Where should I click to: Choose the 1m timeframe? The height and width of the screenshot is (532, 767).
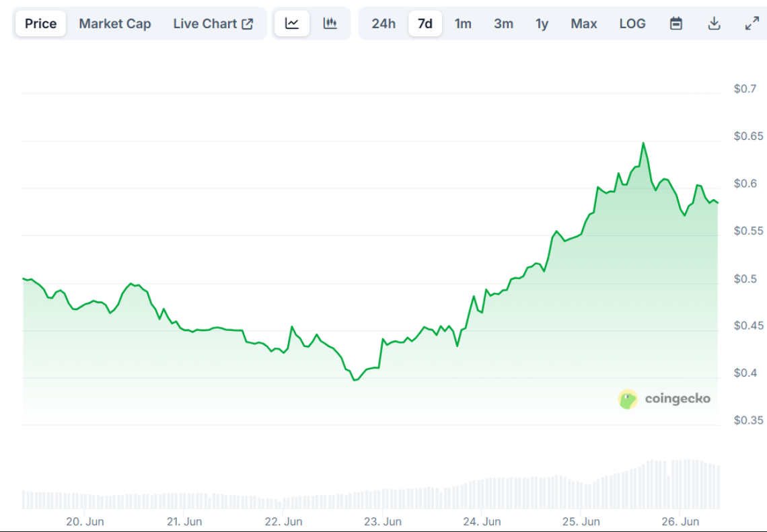463,23
